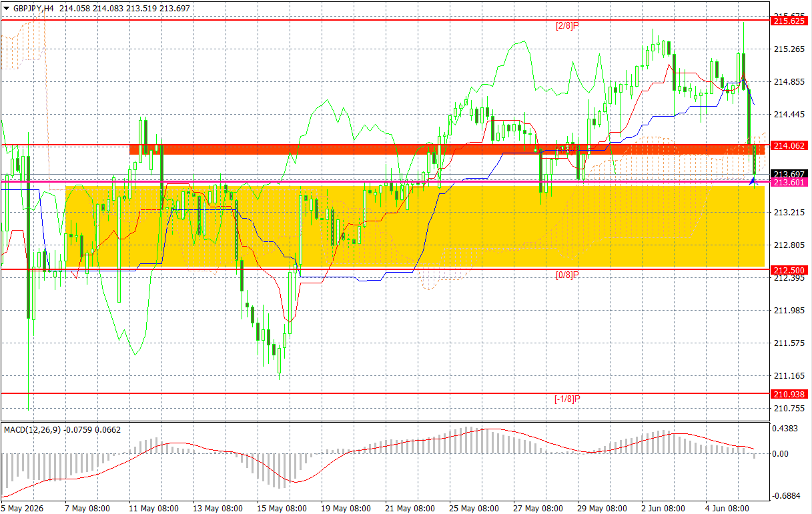The width and height of the screenshot is (812, 514).
Task: Click the red 215.625 price tag
Action: pyautogui.click(x=789, y=21)
